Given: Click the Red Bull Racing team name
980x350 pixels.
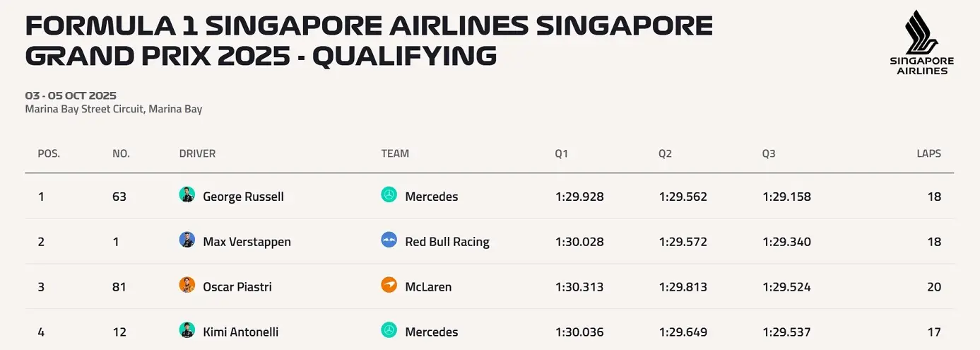Looking at the screenshot, I should pos(447,242).
